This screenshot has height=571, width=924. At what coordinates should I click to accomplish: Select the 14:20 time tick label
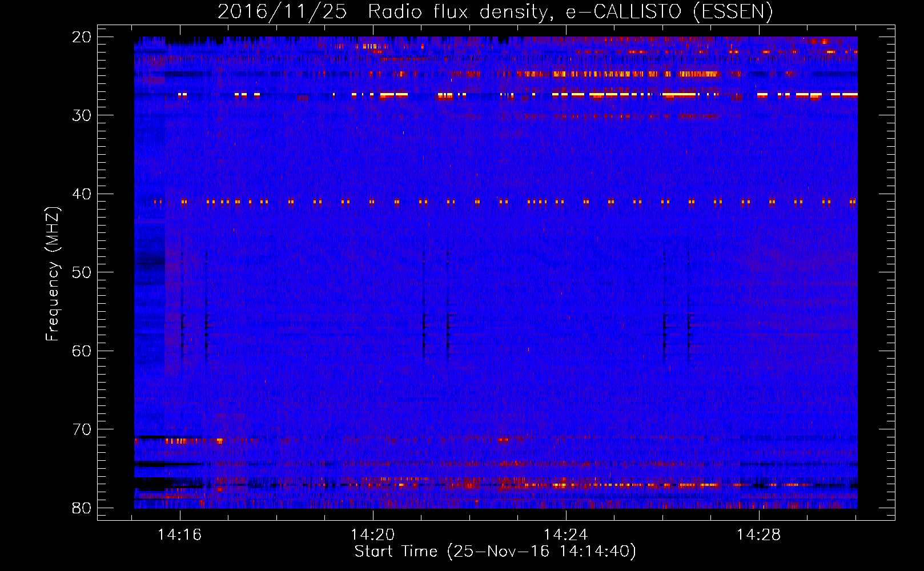[373, 535]
